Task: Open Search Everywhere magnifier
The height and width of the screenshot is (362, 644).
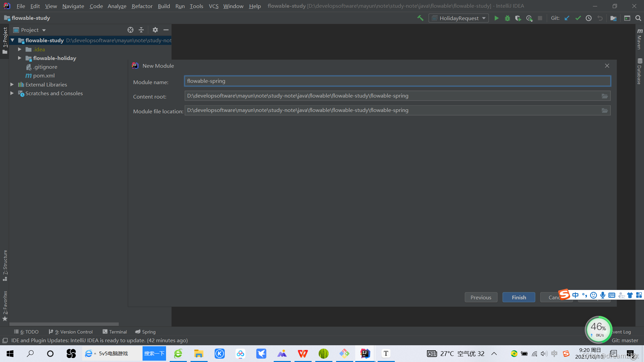Action: point(638,18)
